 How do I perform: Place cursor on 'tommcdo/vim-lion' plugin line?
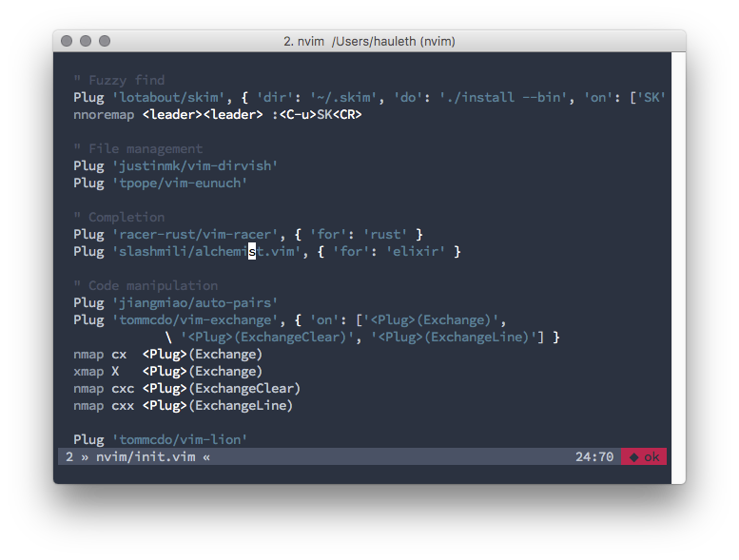[x=180, y=440]
